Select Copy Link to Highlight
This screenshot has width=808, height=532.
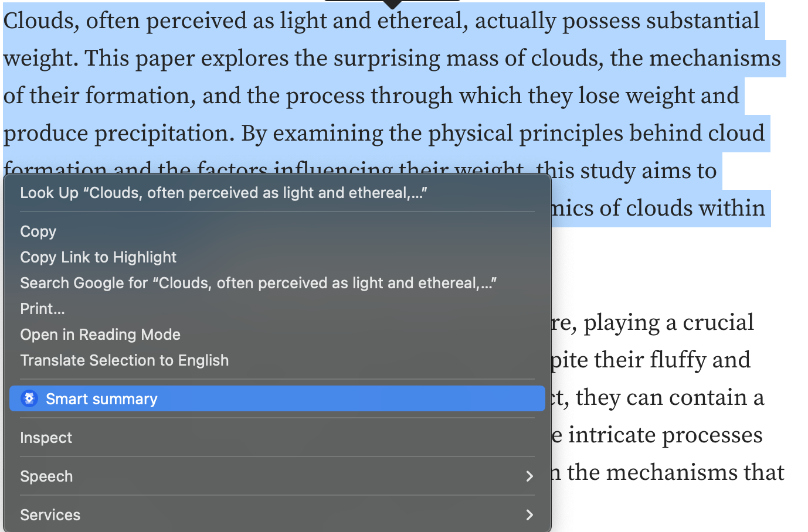click(x=98, y=257)
